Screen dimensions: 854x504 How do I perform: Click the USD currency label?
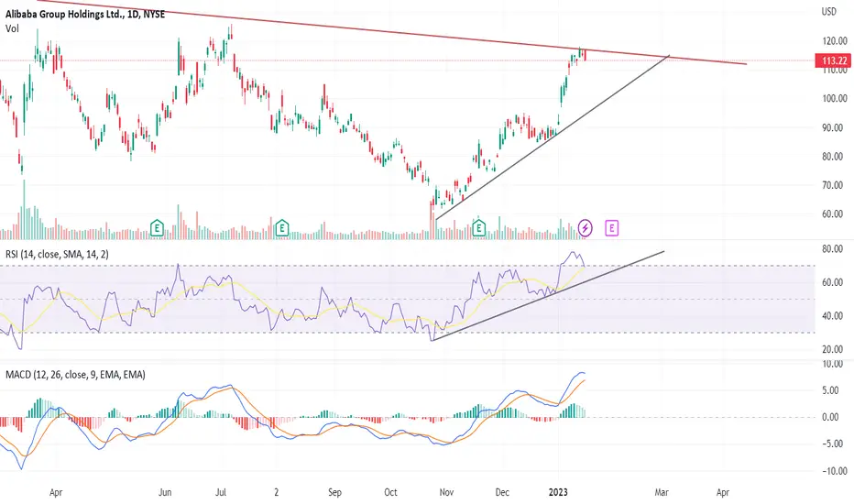(828, 11)
